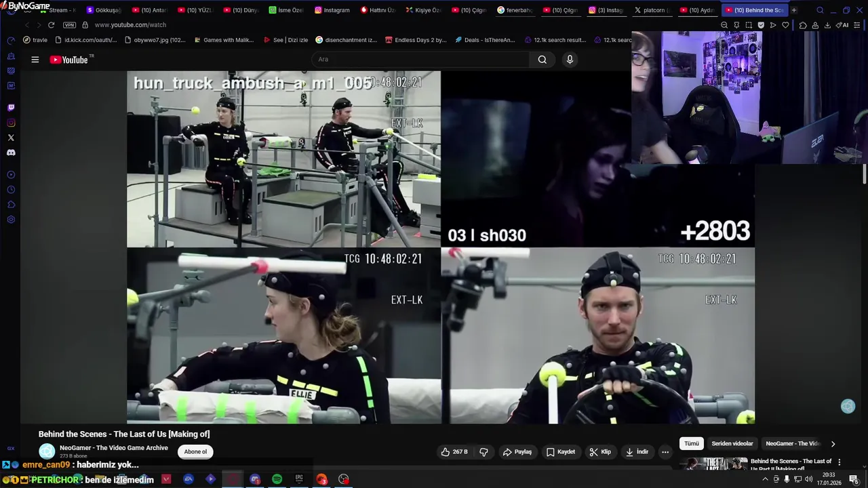The width and height of the screenshot is (868, 488).
Task: Open the GX Control speedometer sidebar icon
Action: (11, 41)
